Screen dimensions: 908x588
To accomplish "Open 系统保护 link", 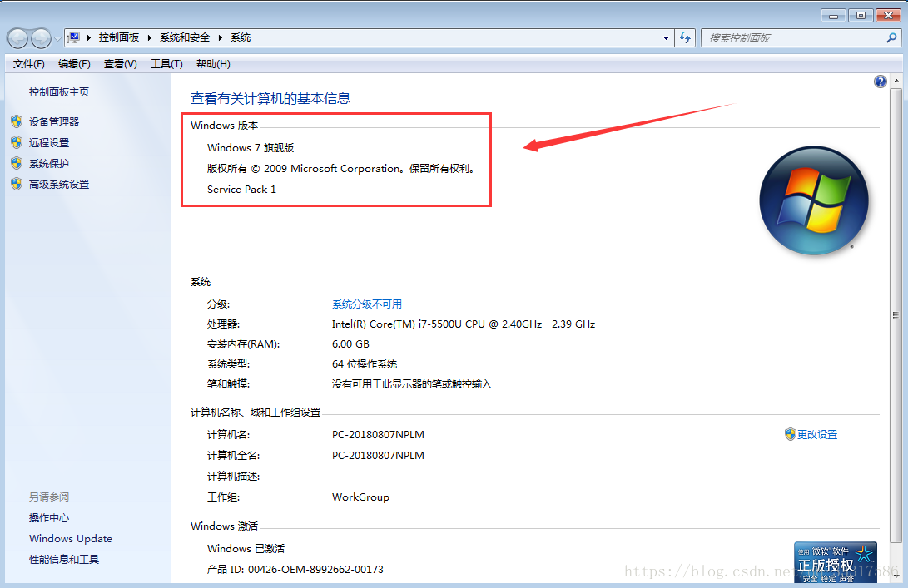I will 49,164.
